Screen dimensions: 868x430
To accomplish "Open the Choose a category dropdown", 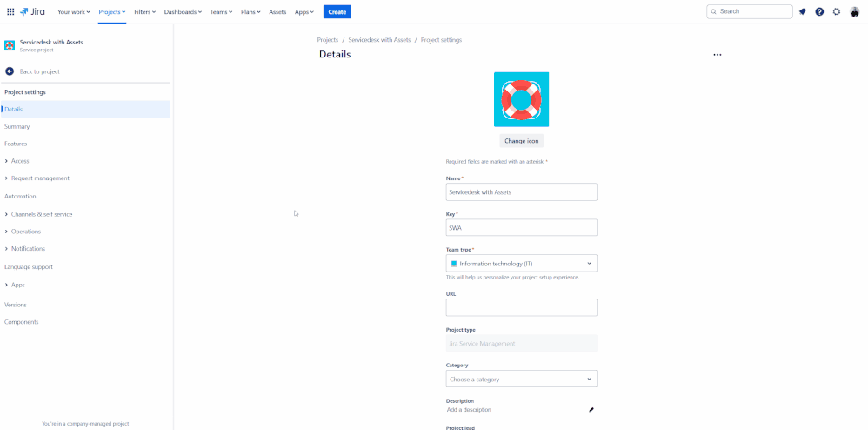I will point(522,379).
